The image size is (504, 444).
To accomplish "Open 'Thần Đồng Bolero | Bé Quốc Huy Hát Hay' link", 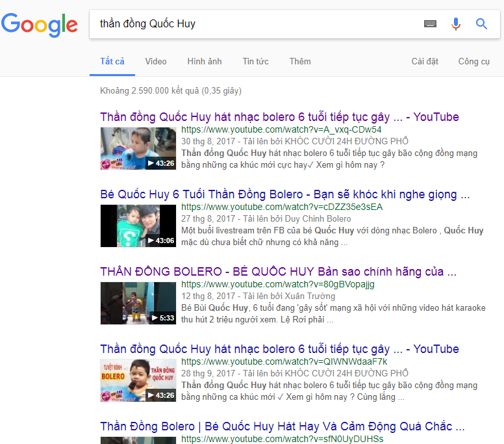I will tap(282, 426).
